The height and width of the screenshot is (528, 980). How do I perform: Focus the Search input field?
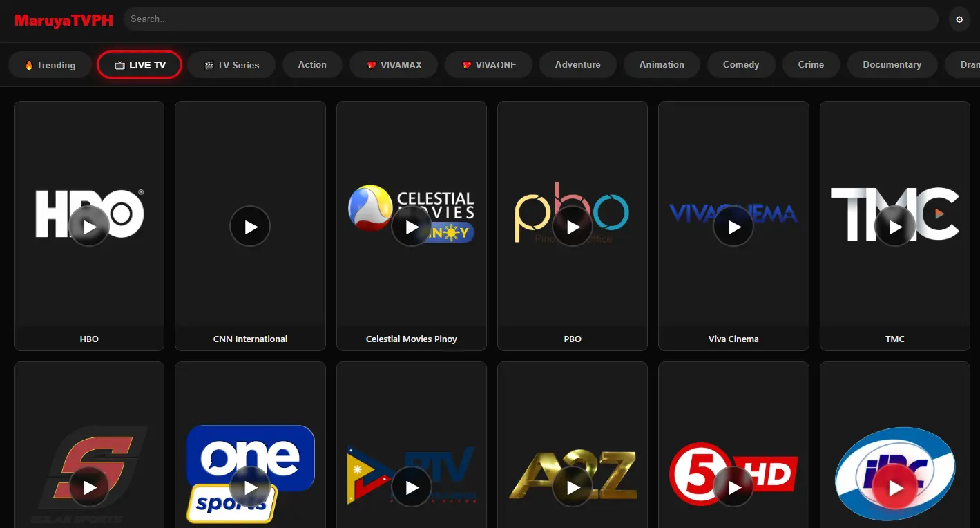coord(530,19)
